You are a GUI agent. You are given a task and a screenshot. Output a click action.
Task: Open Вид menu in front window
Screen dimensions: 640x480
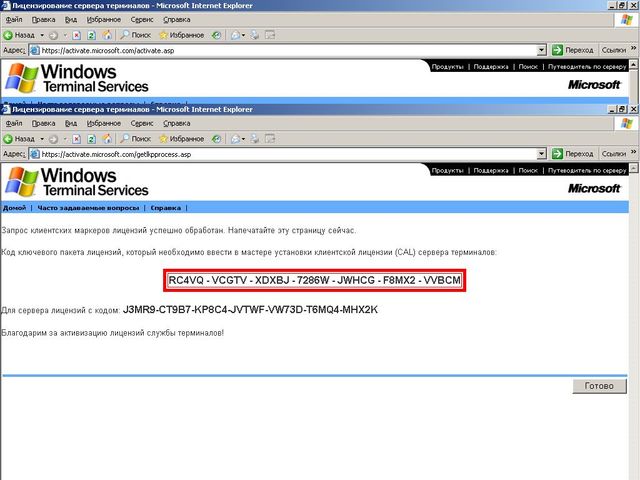[71, 123]
